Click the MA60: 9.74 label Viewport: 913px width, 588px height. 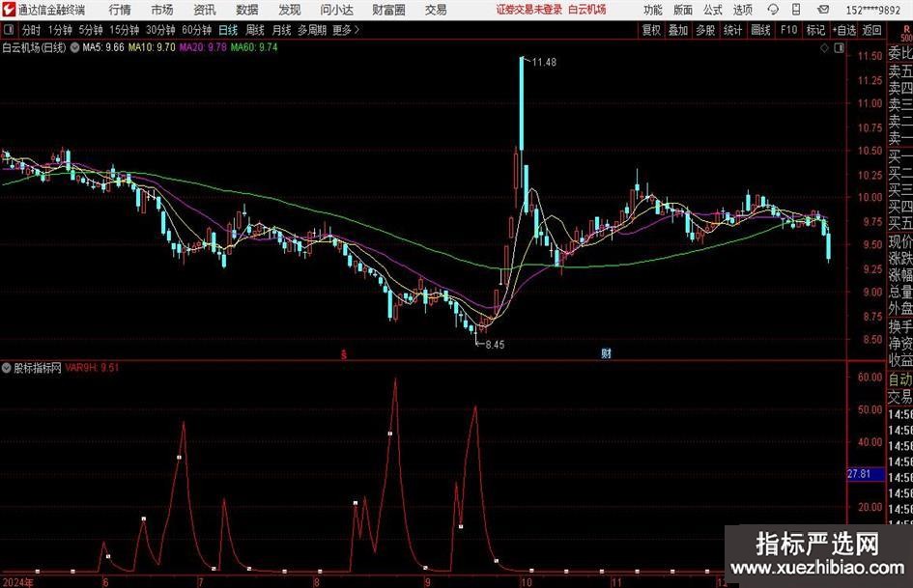tap(254, 47)
